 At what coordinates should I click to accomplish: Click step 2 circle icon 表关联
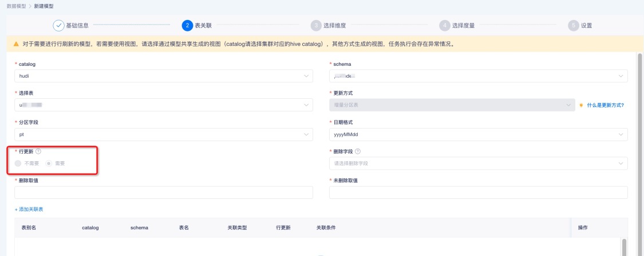click(x=187, y=26)
